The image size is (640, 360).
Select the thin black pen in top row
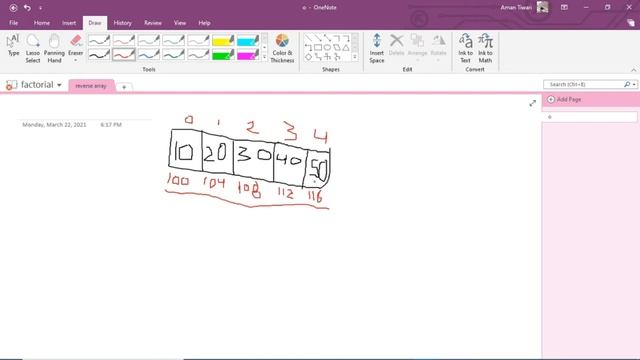99,40
